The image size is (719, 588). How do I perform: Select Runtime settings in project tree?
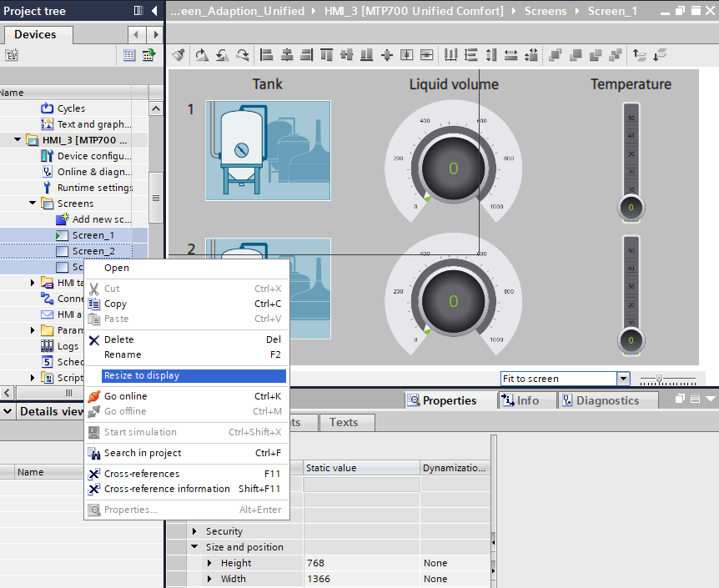pos(94,188)
